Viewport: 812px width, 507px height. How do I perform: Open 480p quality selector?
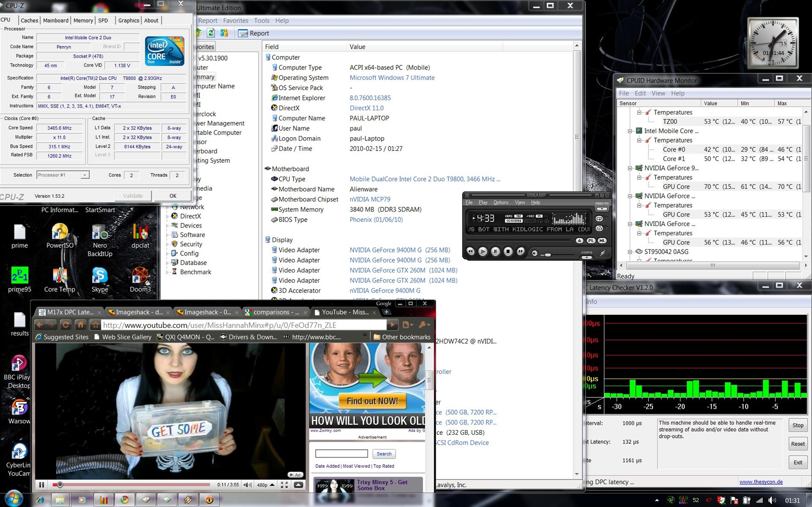pos(265,485)
